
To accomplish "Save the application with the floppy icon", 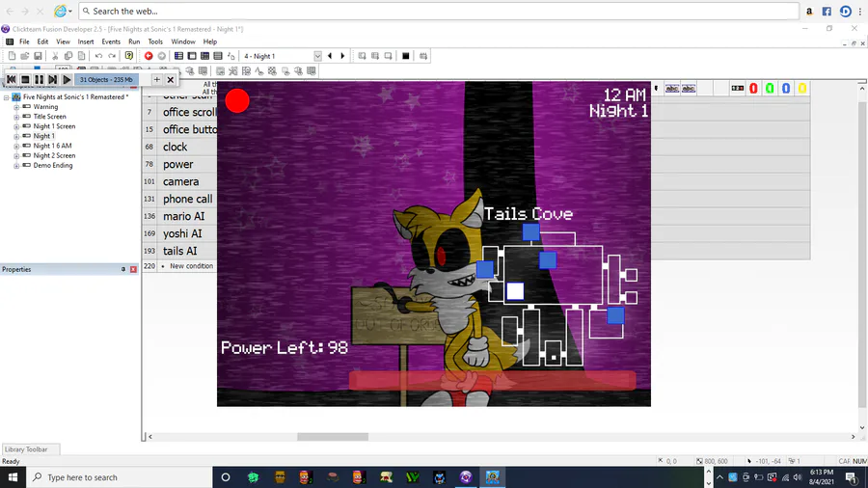I will (x=38, y=56).
